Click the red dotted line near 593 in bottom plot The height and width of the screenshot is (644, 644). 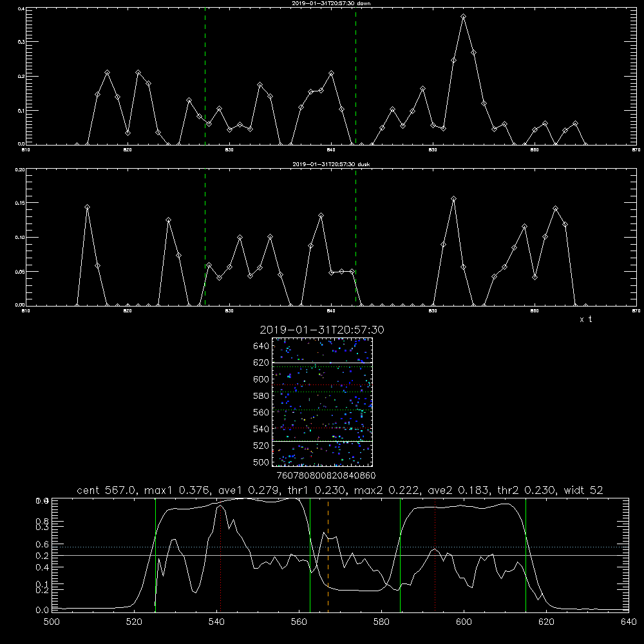(435, 555)
